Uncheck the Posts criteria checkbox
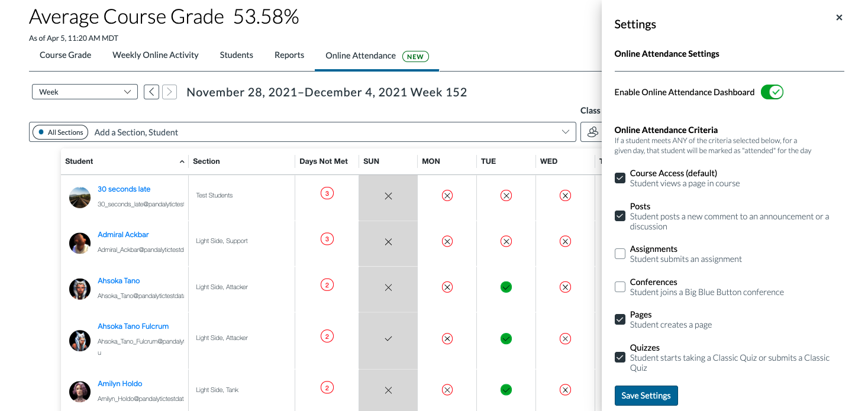This screenshot has width=868, height=411. click(x=620, y=216)
